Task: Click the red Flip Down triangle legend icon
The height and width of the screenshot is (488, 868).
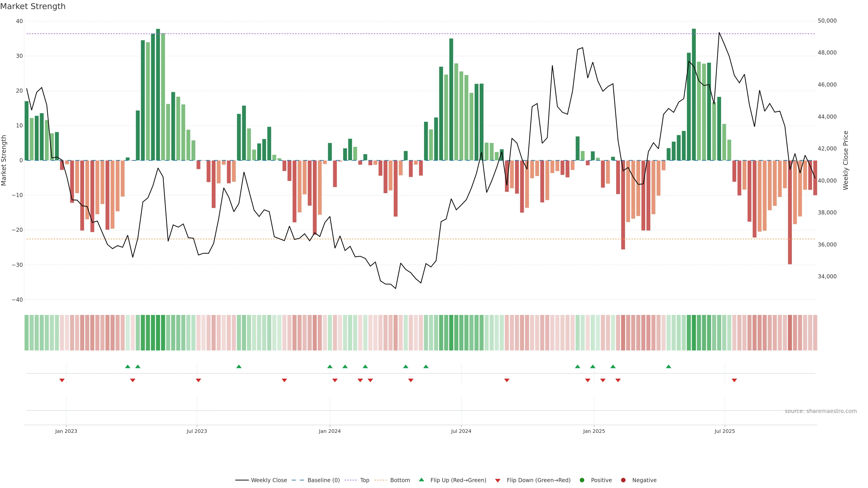Action: (498, 481)
